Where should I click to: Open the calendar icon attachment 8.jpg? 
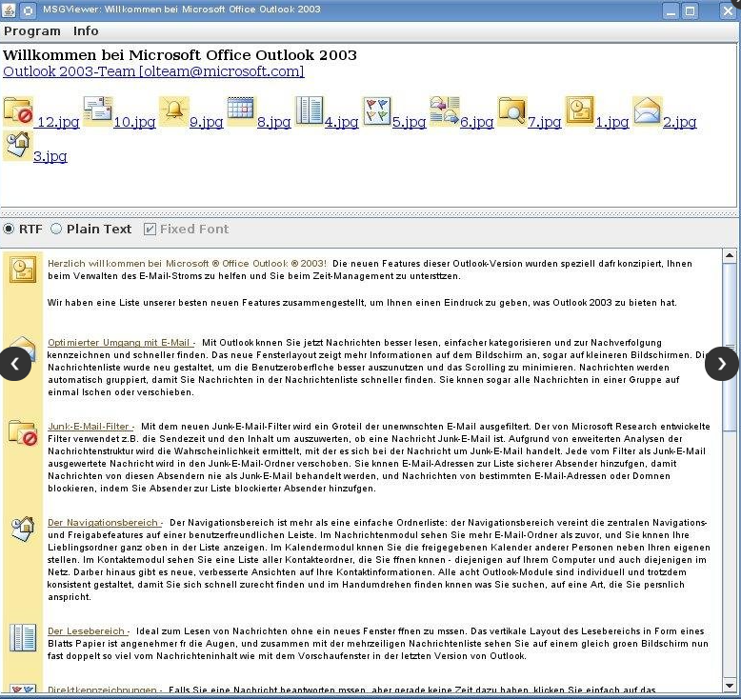point(241,111)
